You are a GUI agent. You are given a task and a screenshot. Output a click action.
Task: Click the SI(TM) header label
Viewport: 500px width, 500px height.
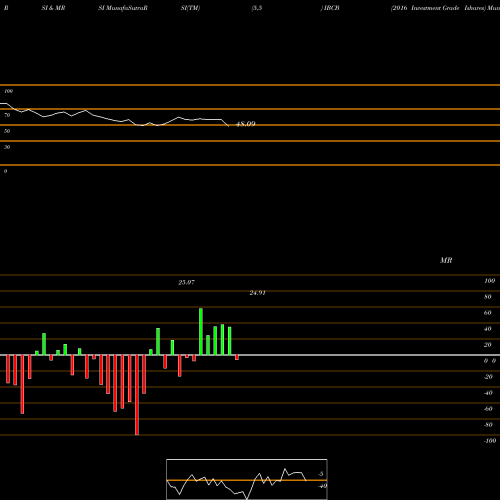point(190,8)
